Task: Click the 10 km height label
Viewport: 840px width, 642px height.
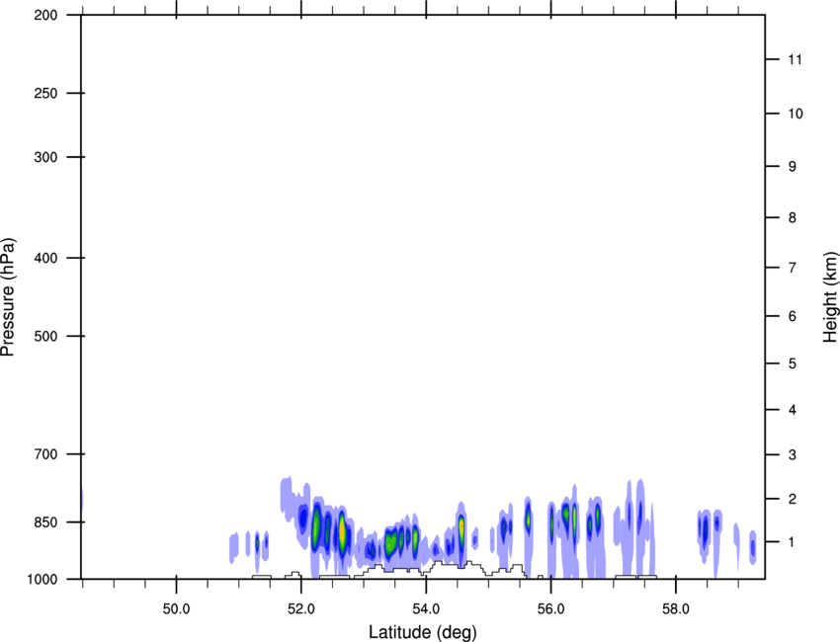Action: coord(795,114)
